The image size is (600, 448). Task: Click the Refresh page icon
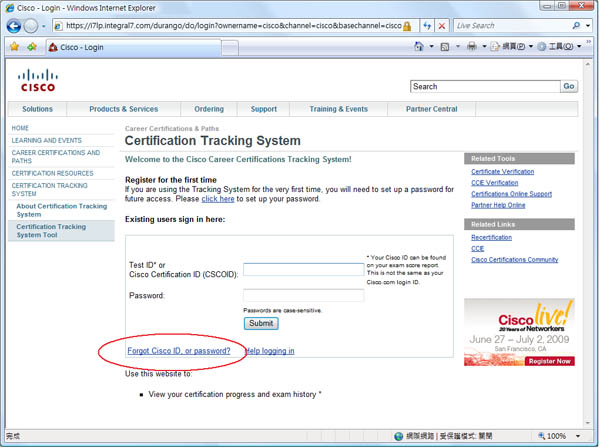point(426,25)
